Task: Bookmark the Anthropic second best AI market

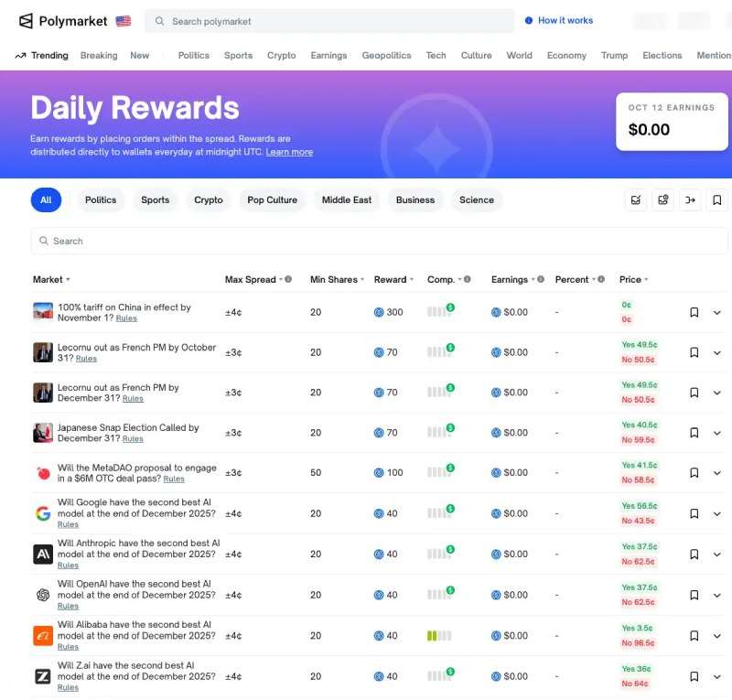Action: coord(694,555)
